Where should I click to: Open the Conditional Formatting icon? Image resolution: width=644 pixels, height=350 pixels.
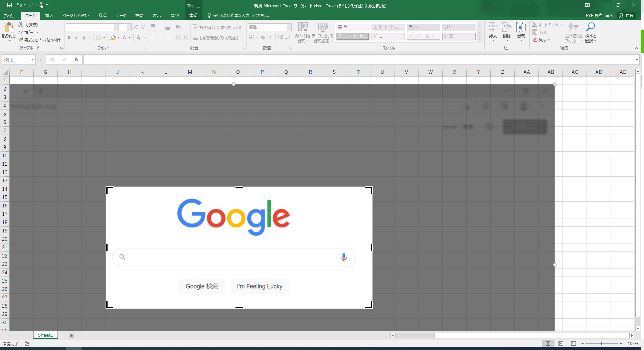[x=303, y=28]
